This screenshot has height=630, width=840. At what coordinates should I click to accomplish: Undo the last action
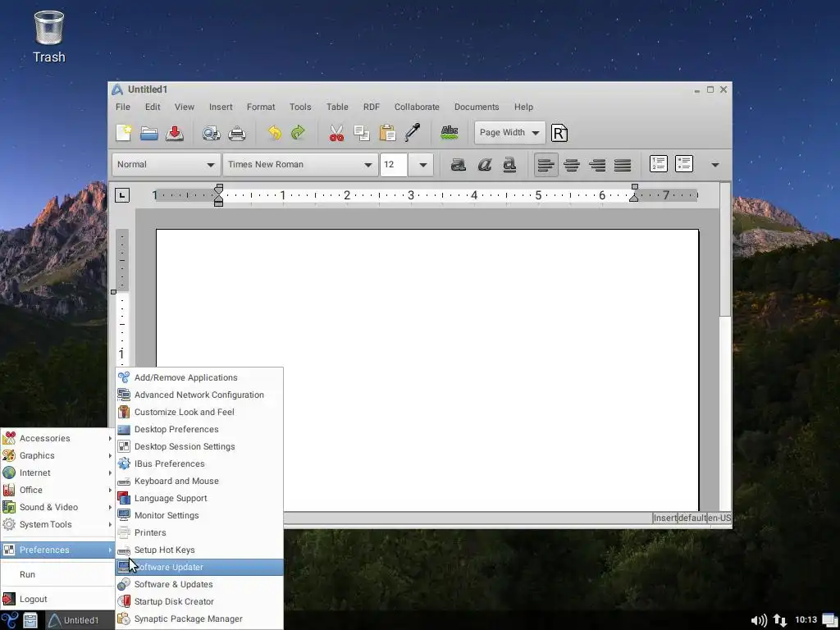pyautogui.click(x=274, y=133)
